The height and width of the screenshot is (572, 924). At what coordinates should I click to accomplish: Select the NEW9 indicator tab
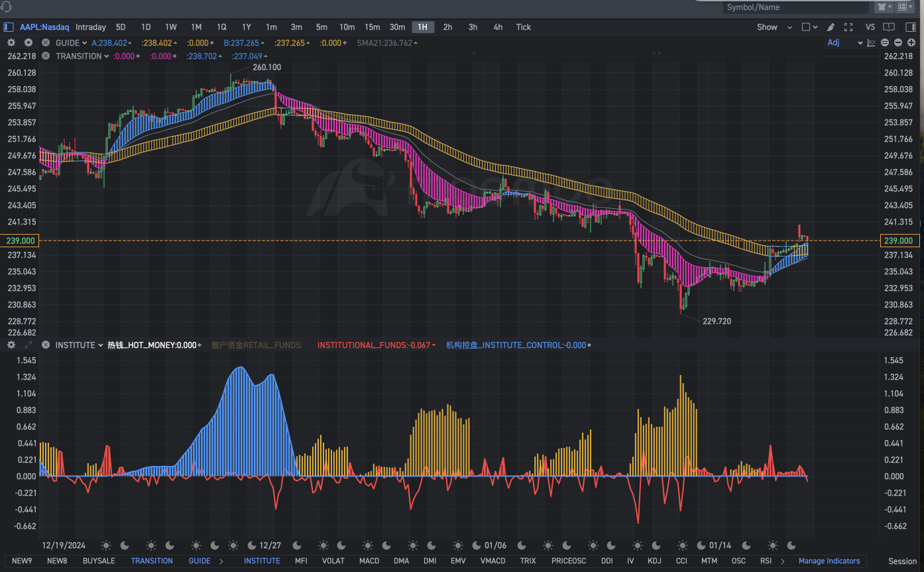[x=22, y=561]
